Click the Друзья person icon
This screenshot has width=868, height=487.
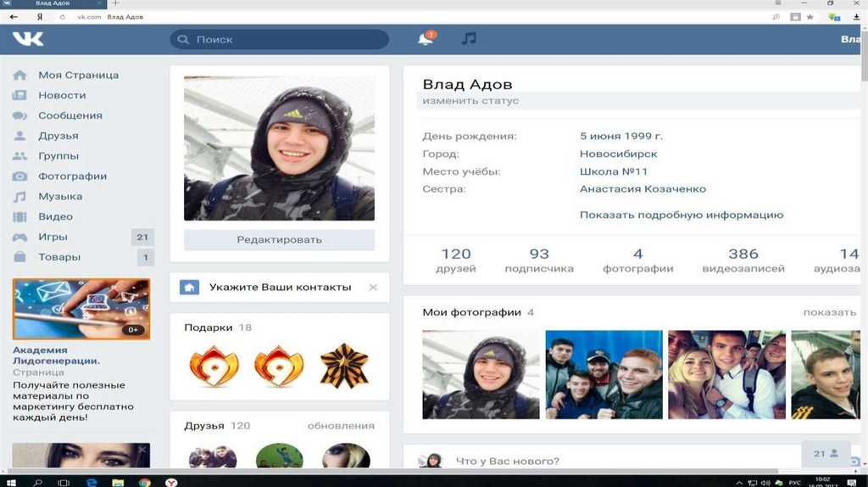point(19,136)
